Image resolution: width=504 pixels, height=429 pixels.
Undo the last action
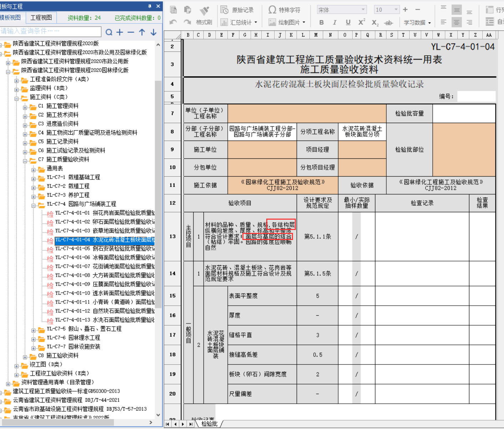(173, 22)
